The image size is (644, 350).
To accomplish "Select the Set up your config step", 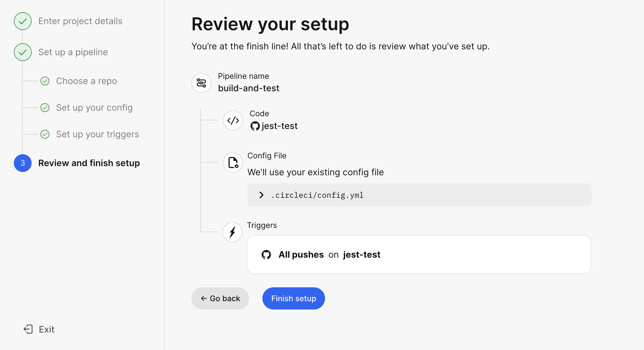I will [x=94, y=108].
